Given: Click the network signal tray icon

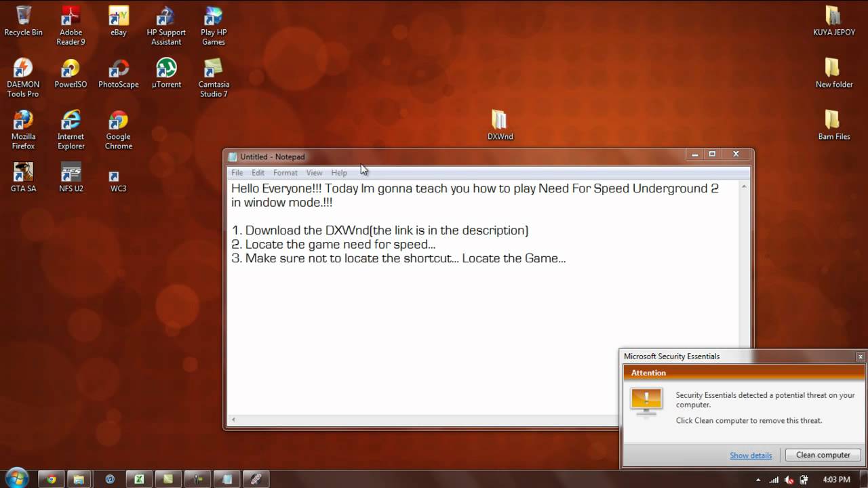Looking at the screenshot, I should pos(774,480).
